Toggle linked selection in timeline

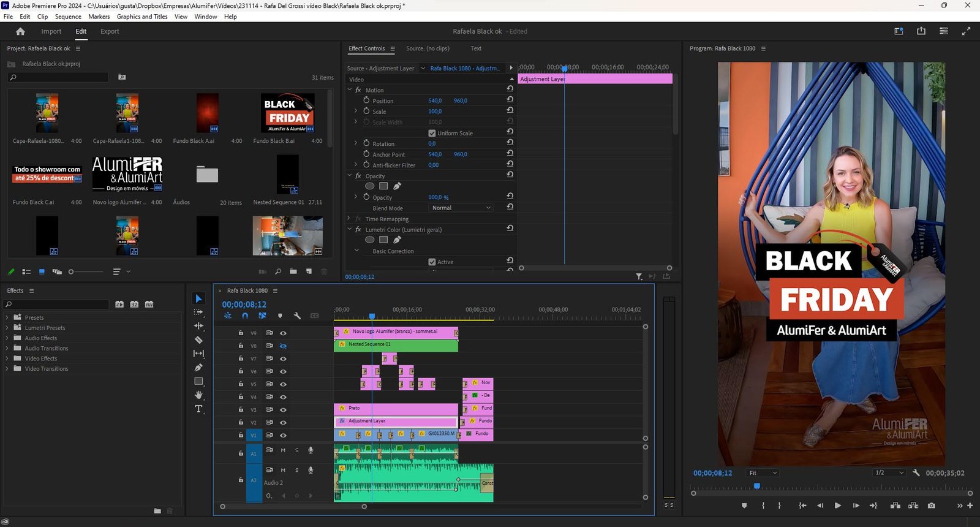[x=262, y=316]
